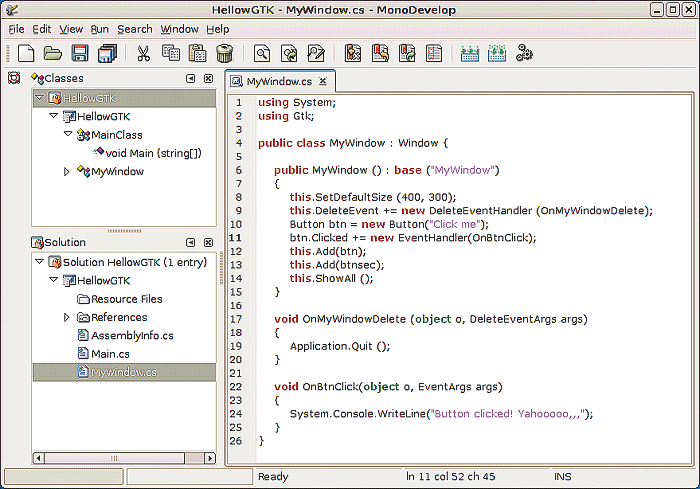Image resolution: width=700 pixels, height=489 pixels.
Task: Expand the References folder
Action: pyautogui.click(x=67, y=317)
